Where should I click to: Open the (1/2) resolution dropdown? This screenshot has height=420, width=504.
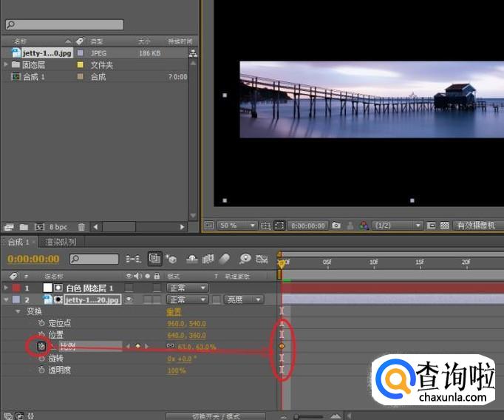(x=398, y=226)
